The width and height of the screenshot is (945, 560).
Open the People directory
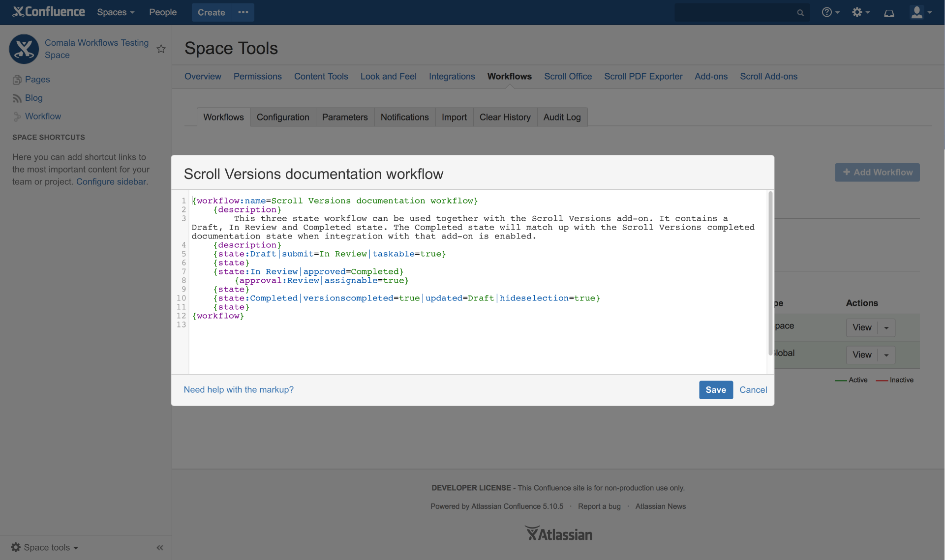coord(163,12)
